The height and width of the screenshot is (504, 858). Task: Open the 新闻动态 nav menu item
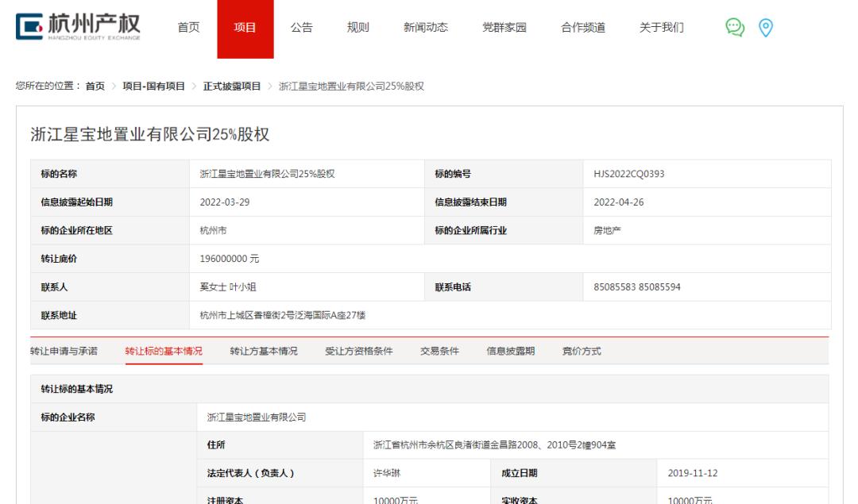coord(426,27)
